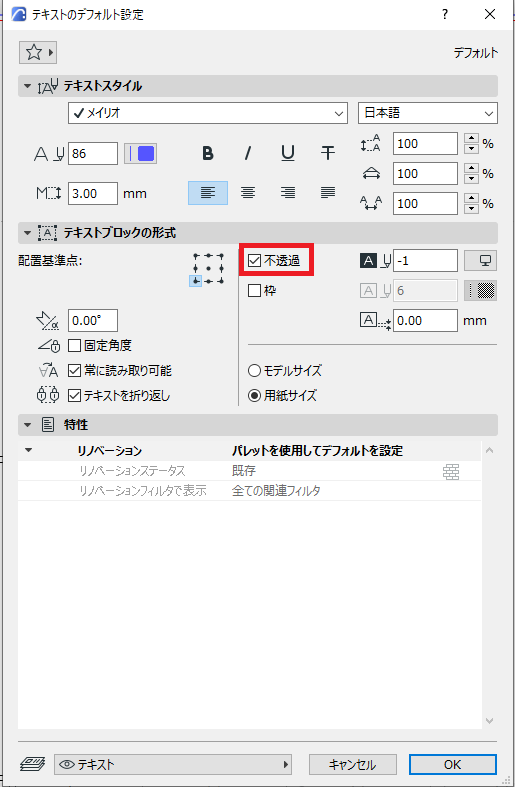This screenshot has width=515, height=787.
Task: Select the モデルサイズ radio button
Action: [x=254, y=370]
